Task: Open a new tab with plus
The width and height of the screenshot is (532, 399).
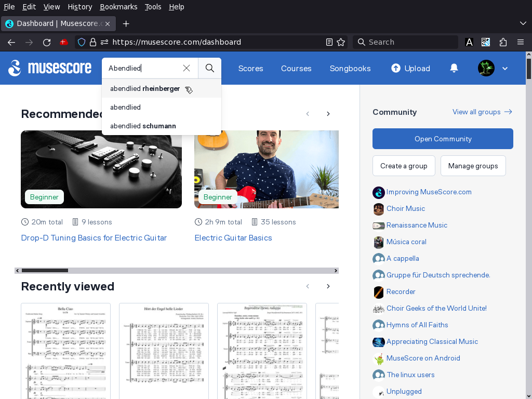Action: click(x=126, y=24)
